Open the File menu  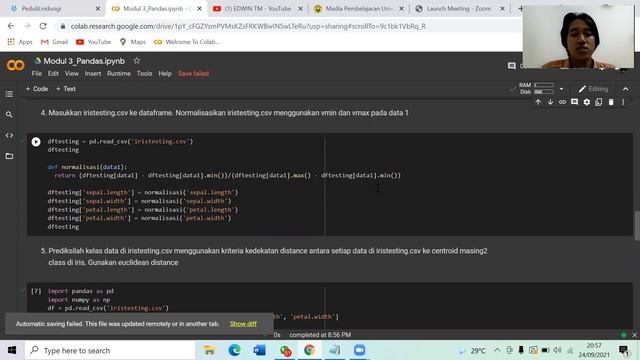click(x=37, y=73)
